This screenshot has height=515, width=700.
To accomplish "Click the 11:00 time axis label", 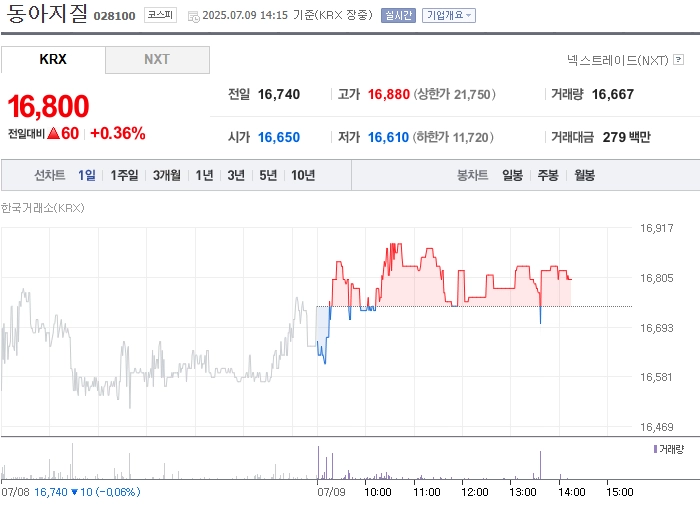I will click(x=426, y=492).
